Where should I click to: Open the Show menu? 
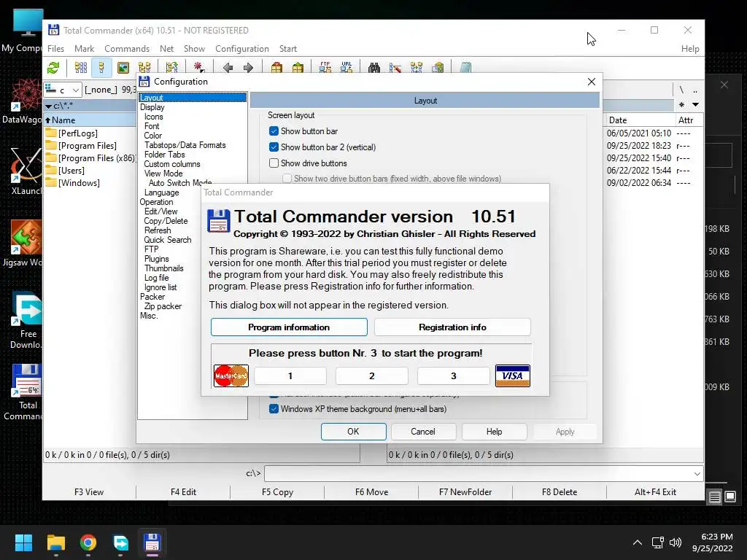(x=194, y=49)
